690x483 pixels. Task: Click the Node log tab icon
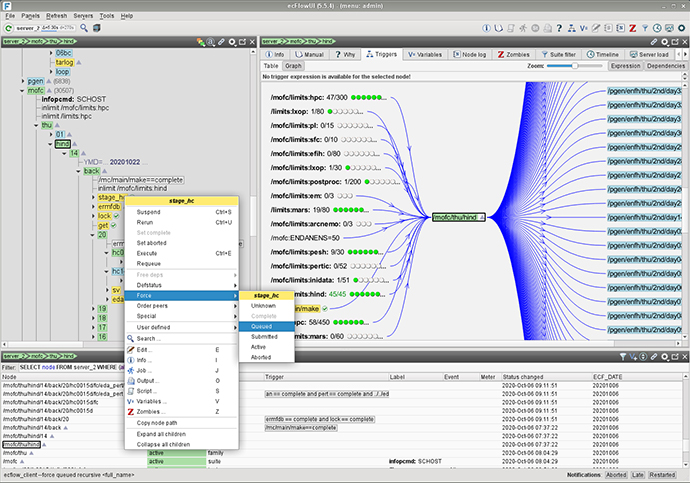458,53
